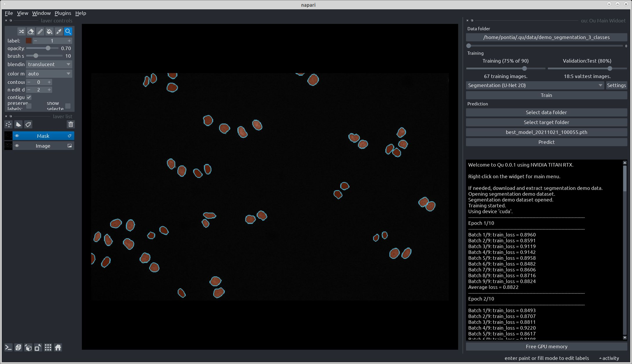Open the File menu
This screenshot has height=364, width=632.
point(9,13)
